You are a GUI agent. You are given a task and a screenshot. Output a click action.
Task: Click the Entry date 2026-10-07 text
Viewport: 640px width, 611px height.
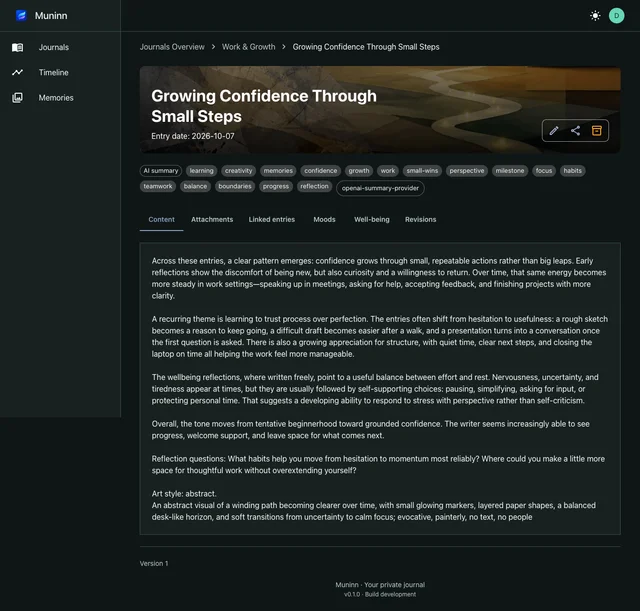point(193,136)
